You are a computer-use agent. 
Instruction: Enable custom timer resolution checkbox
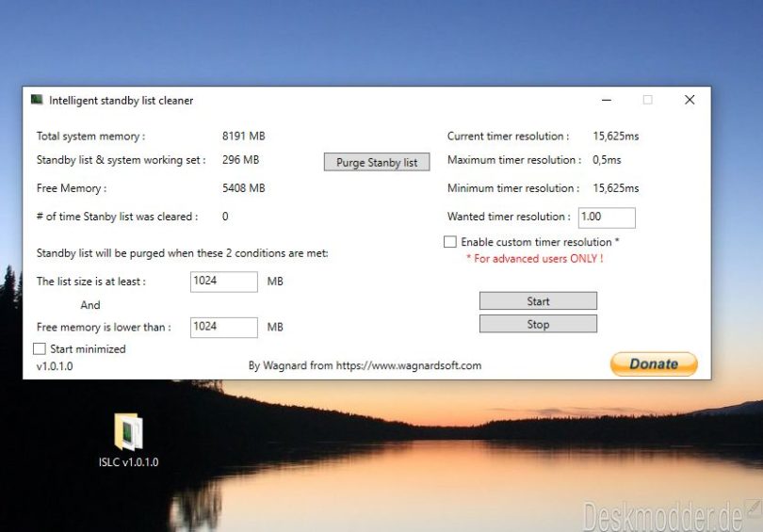point(450,242)
